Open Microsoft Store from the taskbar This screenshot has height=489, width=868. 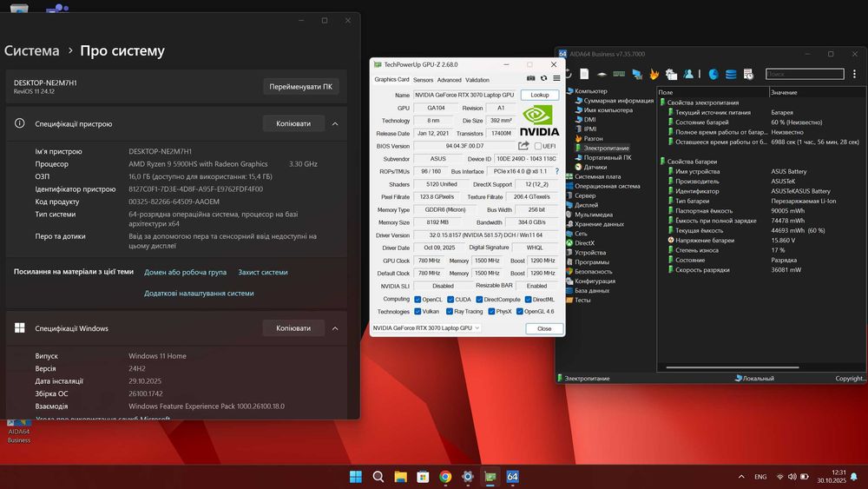tap(423, 476)
